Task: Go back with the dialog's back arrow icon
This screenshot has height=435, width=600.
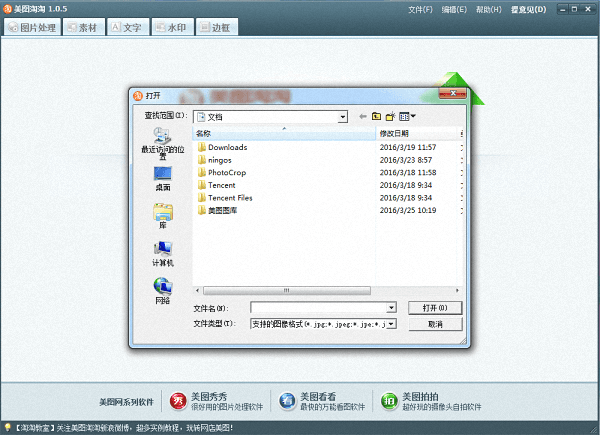Action: [363, 116]
